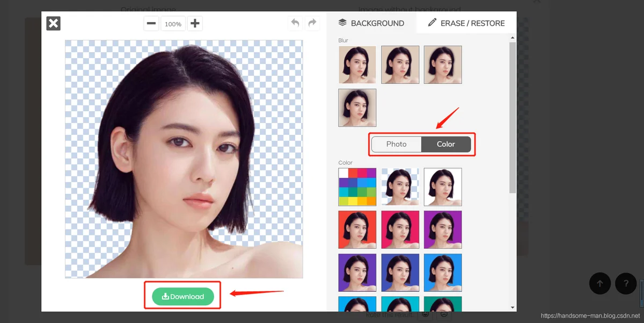Redo the last edit
The height and width of the screenshot is (323, 644).
point(312,23)
